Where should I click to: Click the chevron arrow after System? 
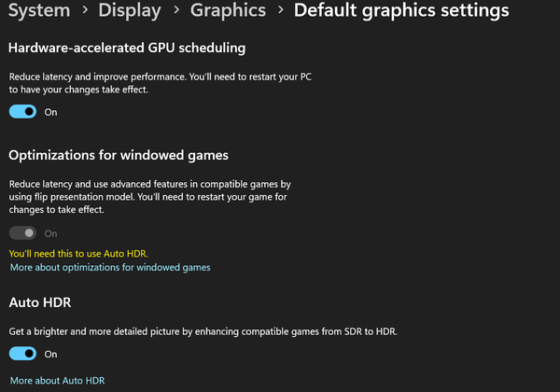click(85, 9)
